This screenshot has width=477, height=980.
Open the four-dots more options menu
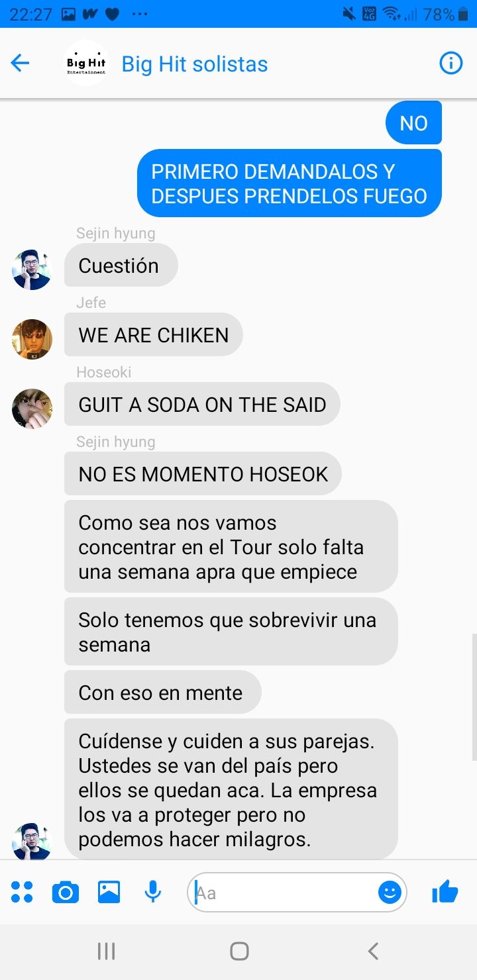click(22, 893)
